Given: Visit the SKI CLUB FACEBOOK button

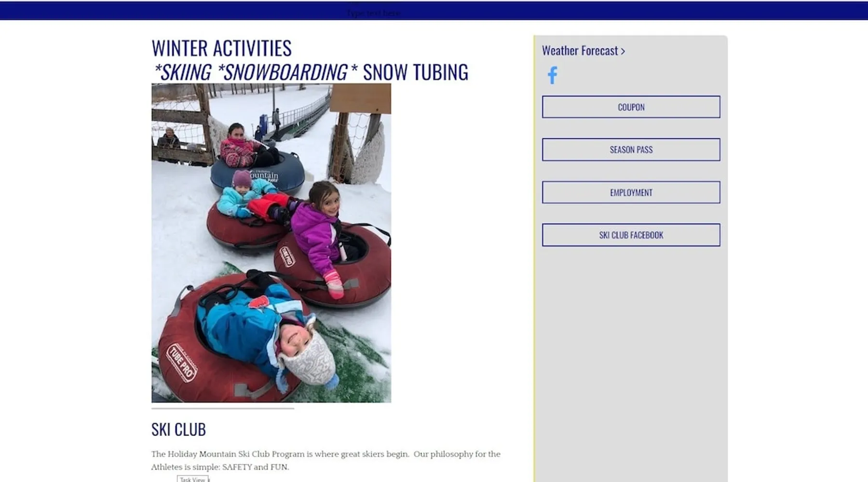Looking at the screenshot, I should tap(631, 235).
